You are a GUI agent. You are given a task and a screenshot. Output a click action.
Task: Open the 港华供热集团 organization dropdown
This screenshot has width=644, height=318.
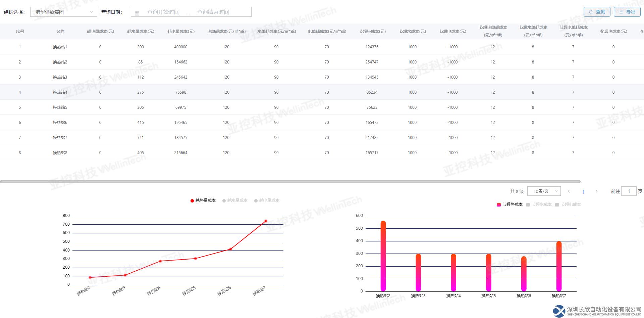(63, 12)
